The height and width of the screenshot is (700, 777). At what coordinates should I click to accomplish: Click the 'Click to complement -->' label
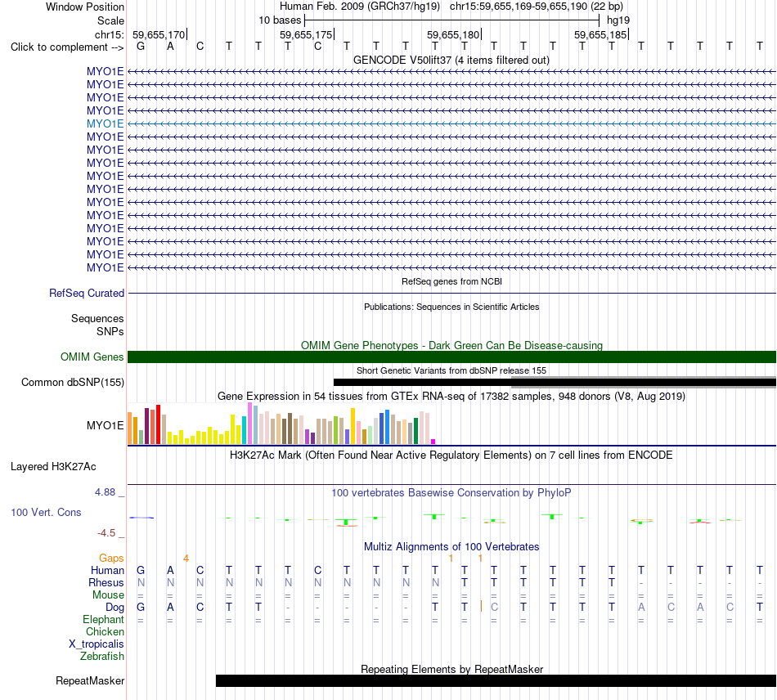[67, 47]
